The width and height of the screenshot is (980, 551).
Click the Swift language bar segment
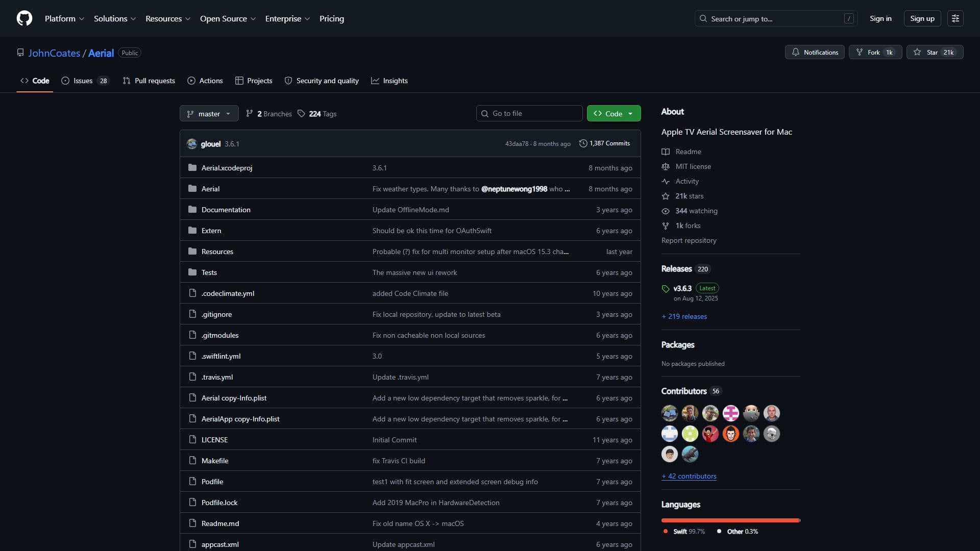tap(730, 520)
